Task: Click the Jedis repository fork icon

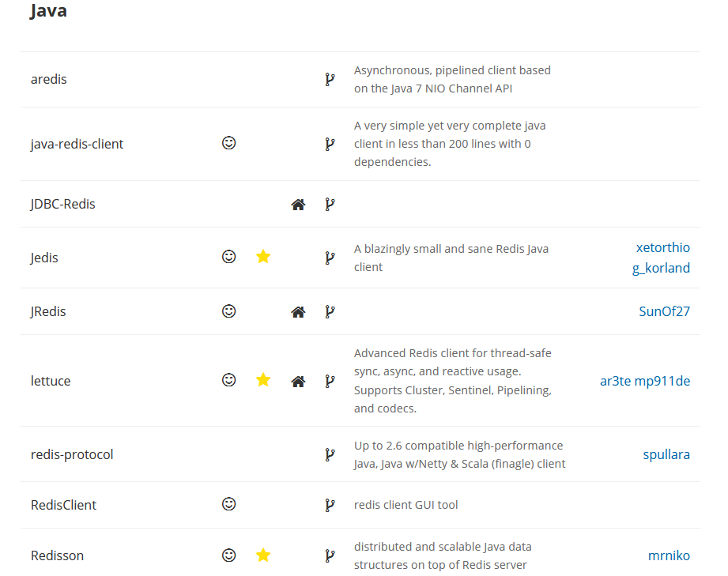Action: pos(330,258)
